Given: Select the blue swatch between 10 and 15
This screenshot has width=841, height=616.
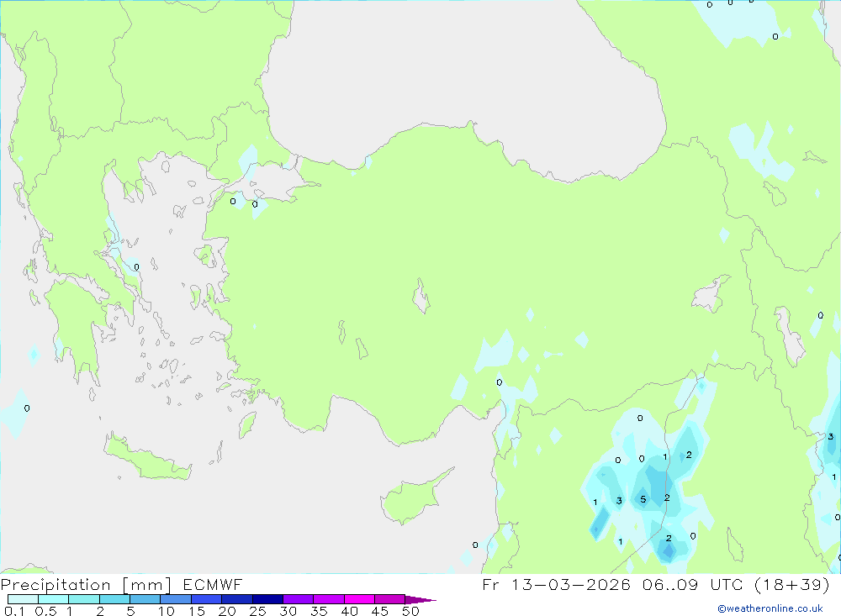Looking at the screenshot, I should tap(176, 599).
